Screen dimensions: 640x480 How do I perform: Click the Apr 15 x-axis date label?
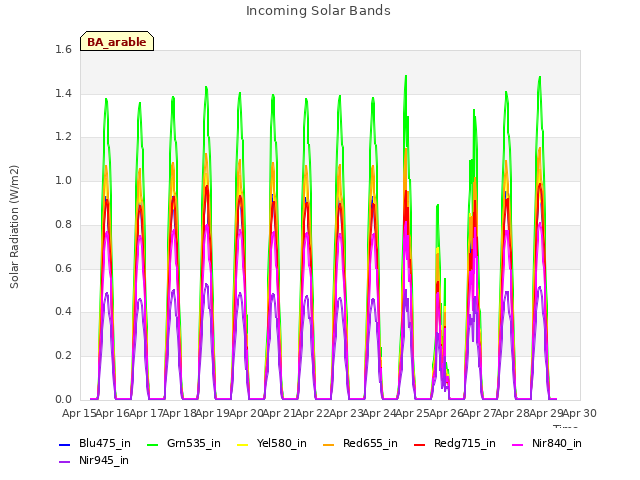(x=79, y=413)
